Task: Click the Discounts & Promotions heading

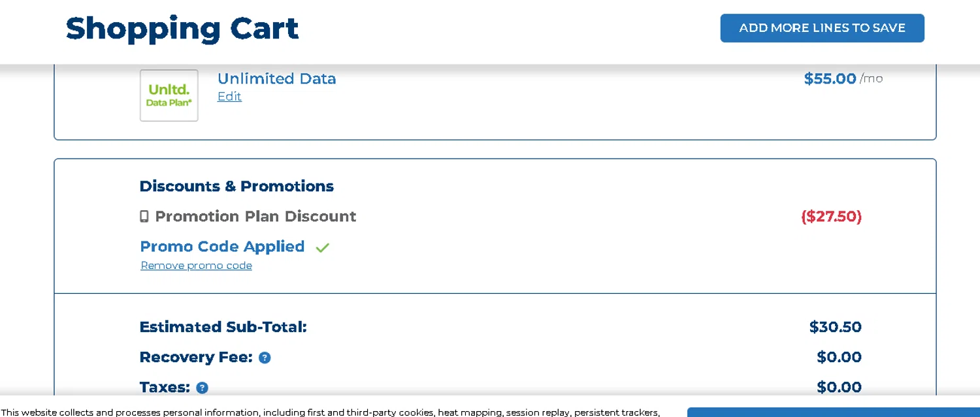Action: click(237, 186)
